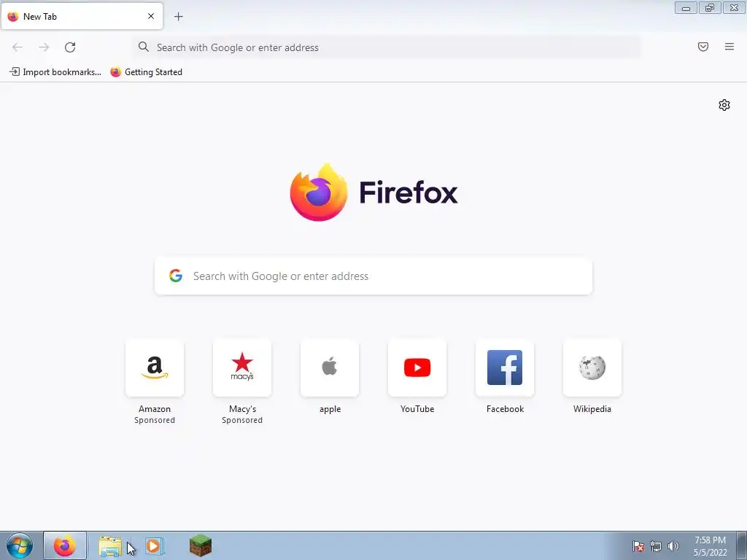This screenshot has width=747, height=560.
Task: Open the Getting Started bookmark
Action: click(x=146, y=72)
